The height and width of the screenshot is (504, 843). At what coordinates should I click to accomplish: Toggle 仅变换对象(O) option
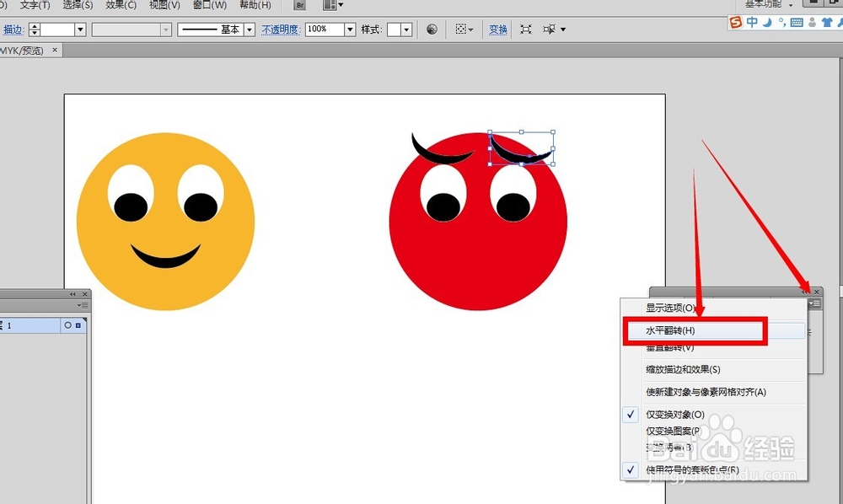click(x=674, y=415)
